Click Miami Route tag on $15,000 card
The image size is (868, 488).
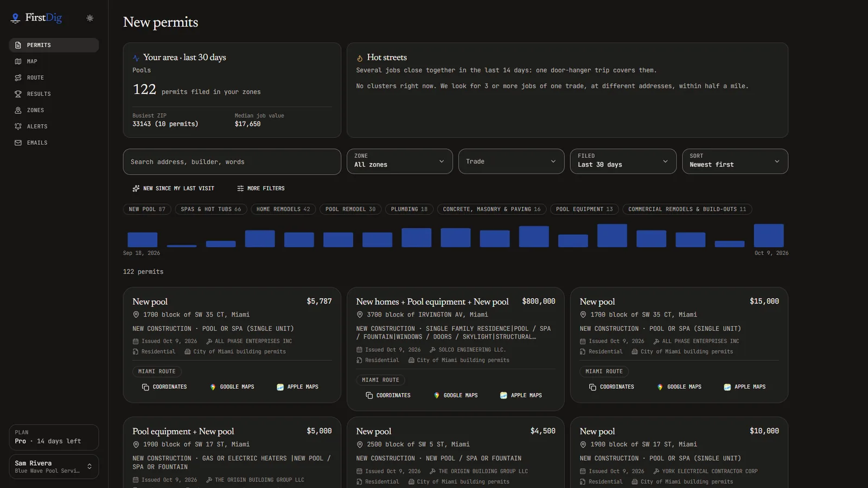coord(604,371)
